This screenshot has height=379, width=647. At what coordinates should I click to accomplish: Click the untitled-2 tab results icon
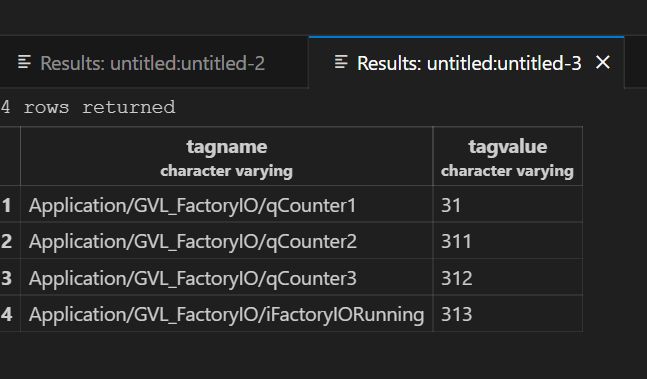[x=24, y=62]
